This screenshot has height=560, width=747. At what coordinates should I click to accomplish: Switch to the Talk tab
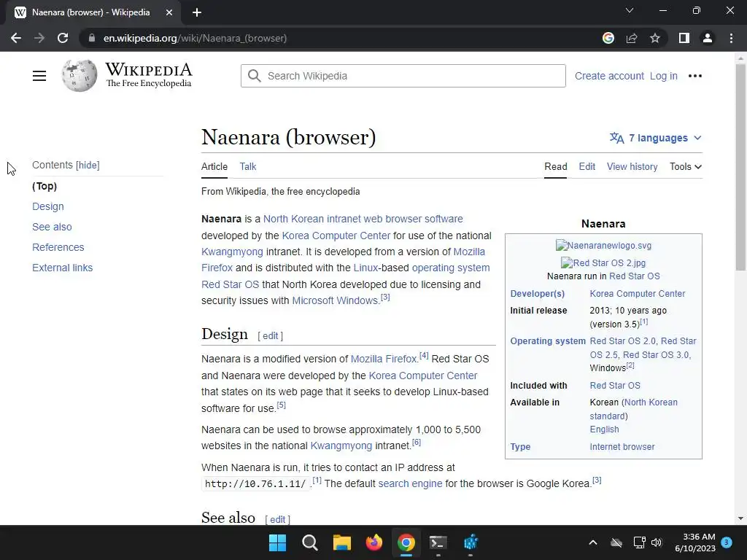click(x=248, y=167)
